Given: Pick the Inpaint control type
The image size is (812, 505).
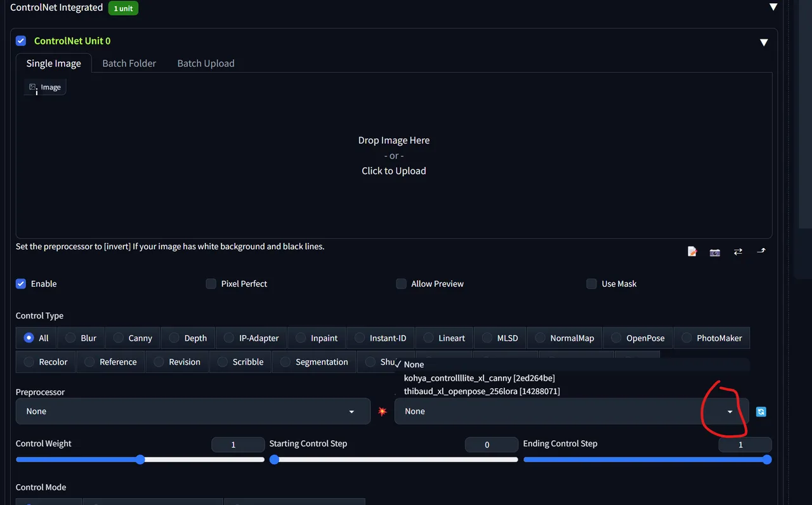Looking at the screenshot, I should tap(317, 338).
